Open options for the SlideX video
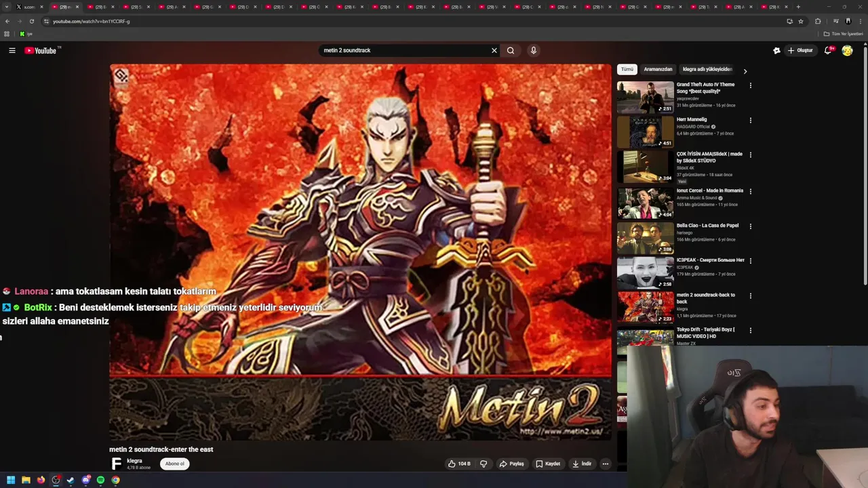The width and height of the screenshot is (868, 488). point(750,155)
